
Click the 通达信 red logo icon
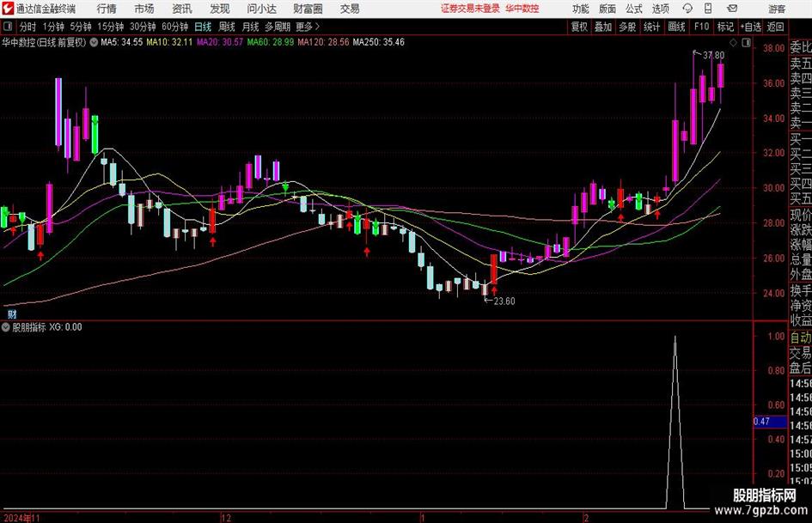click(x=8, y=9)
